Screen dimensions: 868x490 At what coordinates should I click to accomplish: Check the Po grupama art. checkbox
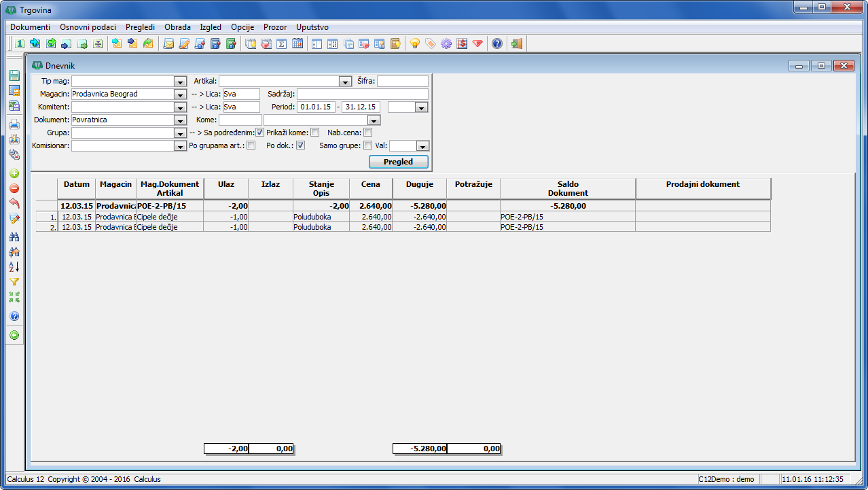point(251,145)
